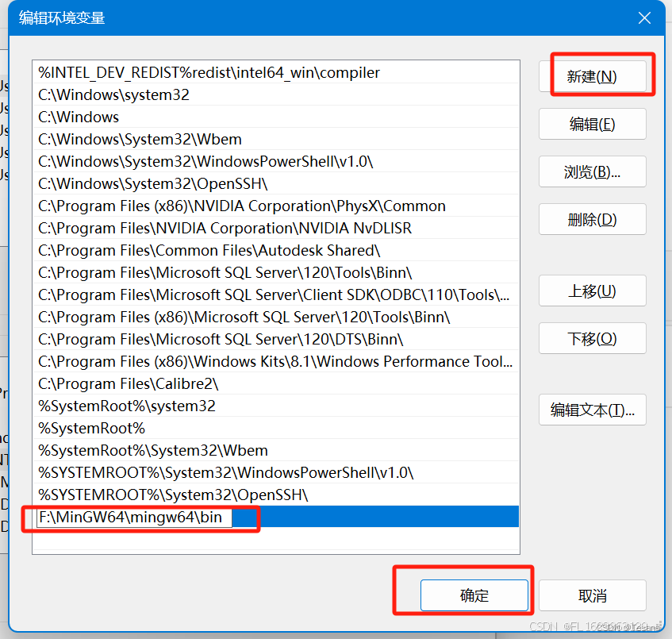672x639 pixels.
Task: Open the 浏览(B) file browser
Action: pos(592,171)
